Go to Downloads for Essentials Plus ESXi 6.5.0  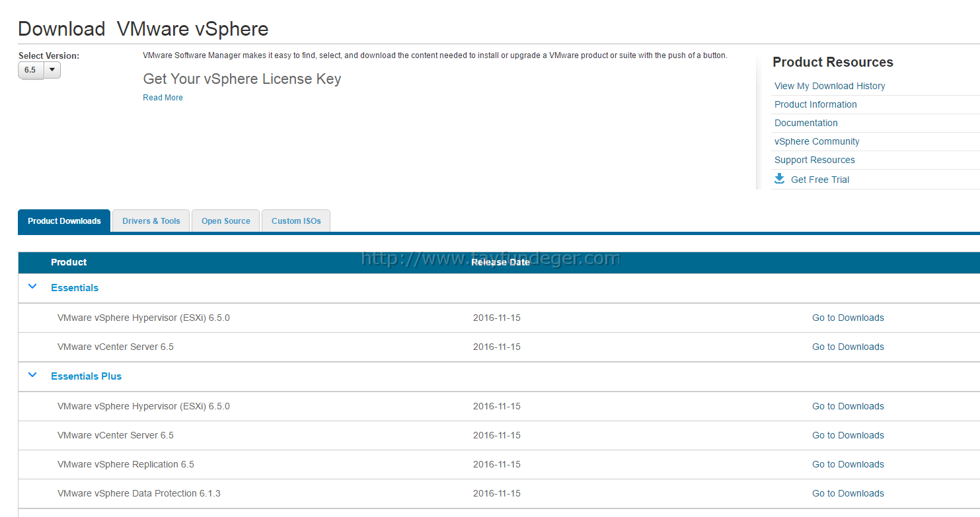click(x=848, y=406)
